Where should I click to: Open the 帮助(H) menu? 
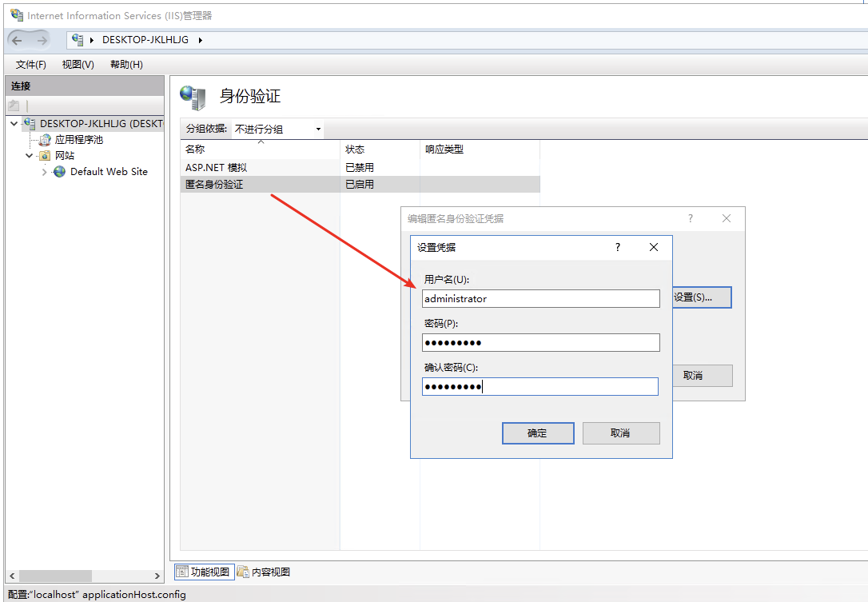pyautogui.click(x=127, y=64)
